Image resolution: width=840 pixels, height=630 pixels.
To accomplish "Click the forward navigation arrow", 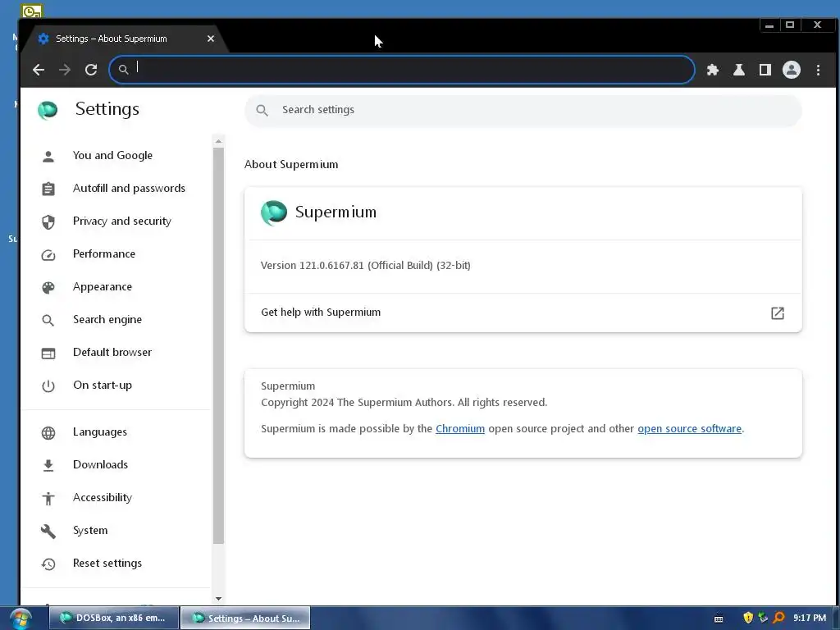I will coord(65,70).
